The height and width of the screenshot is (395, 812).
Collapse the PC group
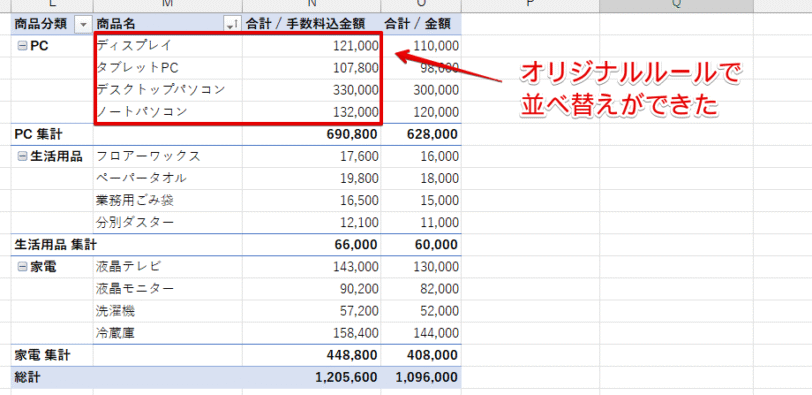point(22,46)
